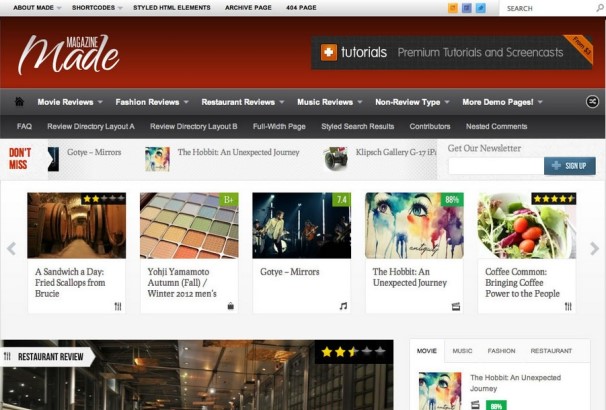Click the shuffle random post icon
Viewport: 606px width, 410px height.
pyautogui.click(x=592, y=102)
